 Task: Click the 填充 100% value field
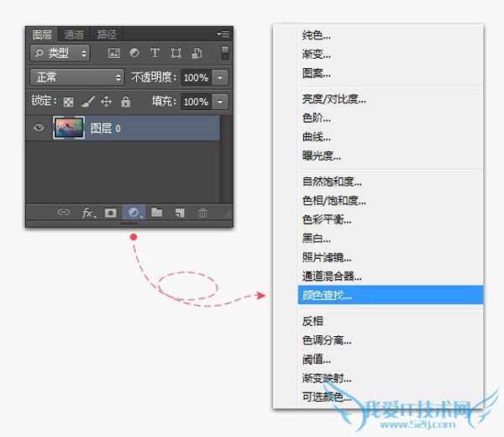tap(196, 102)
